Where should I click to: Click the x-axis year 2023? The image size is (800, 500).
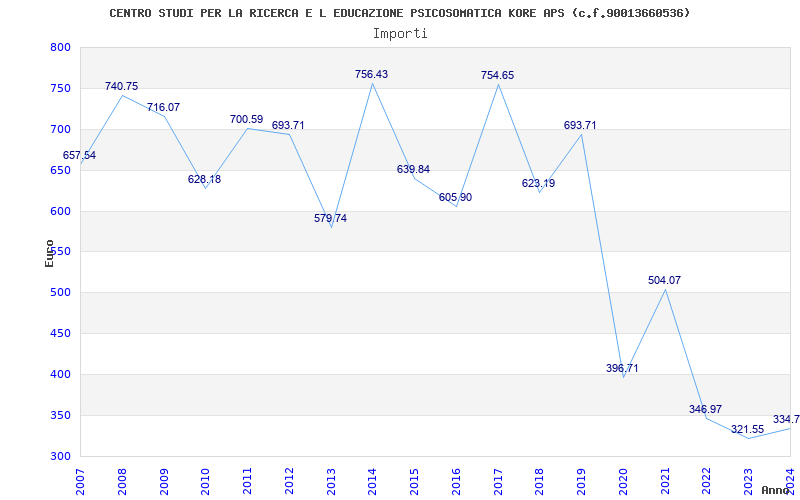pyautogui.click(x=748, y=481)
